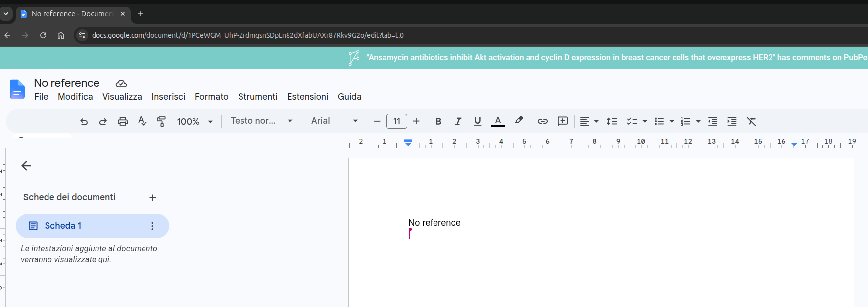Click the document title No reference
868x307 pixels.
click(67, 83)
